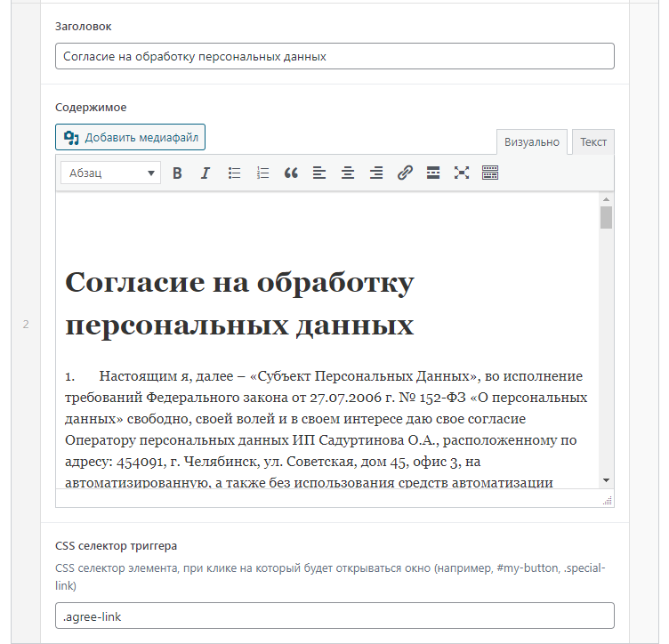This screenshot has height=644, width=669.
Task: Click the row number 2 handle
Action: tap(26, 325)
